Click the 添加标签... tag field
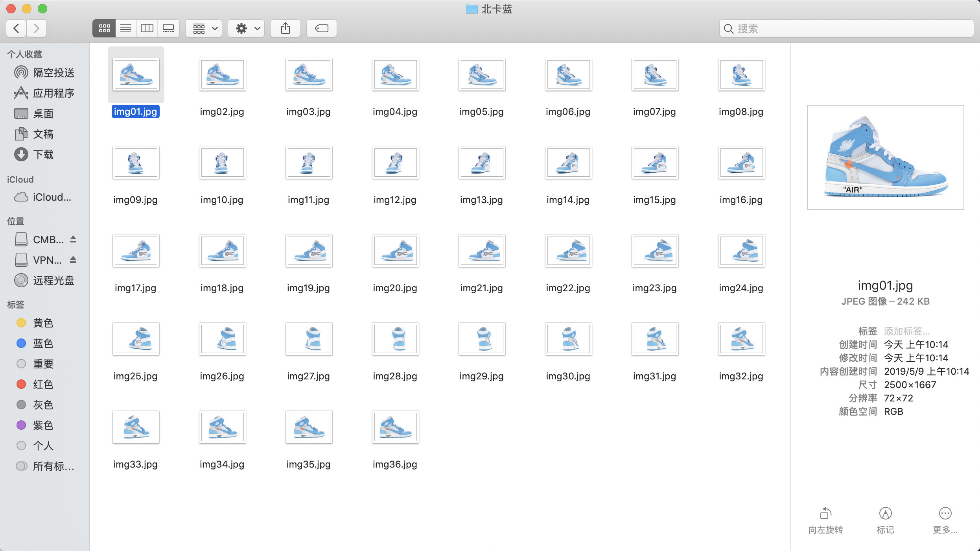 coord(907,331)
